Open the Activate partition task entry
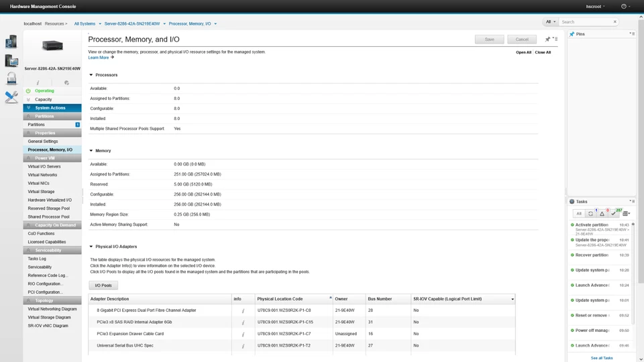 tap(600, 229)
